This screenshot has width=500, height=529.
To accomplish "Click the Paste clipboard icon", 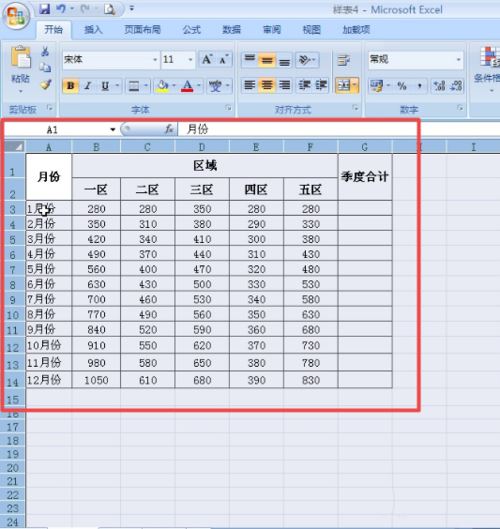I will [x=20, y=56].
